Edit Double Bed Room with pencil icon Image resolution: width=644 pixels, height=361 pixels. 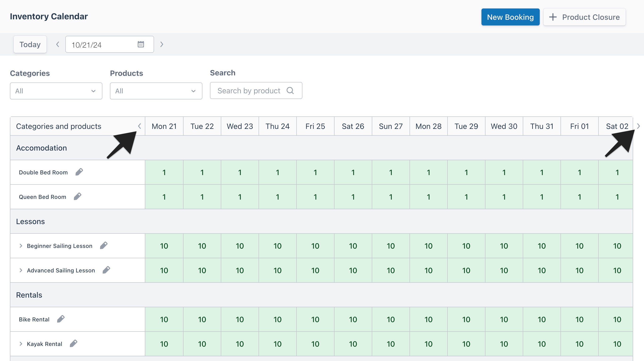pyautogui.click(x=79, y=172)
